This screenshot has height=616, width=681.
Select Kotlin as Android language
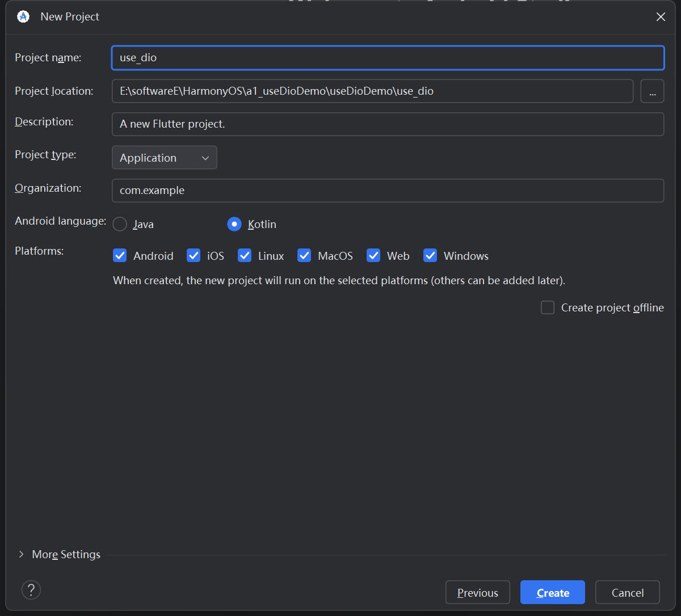coord(234,224)
